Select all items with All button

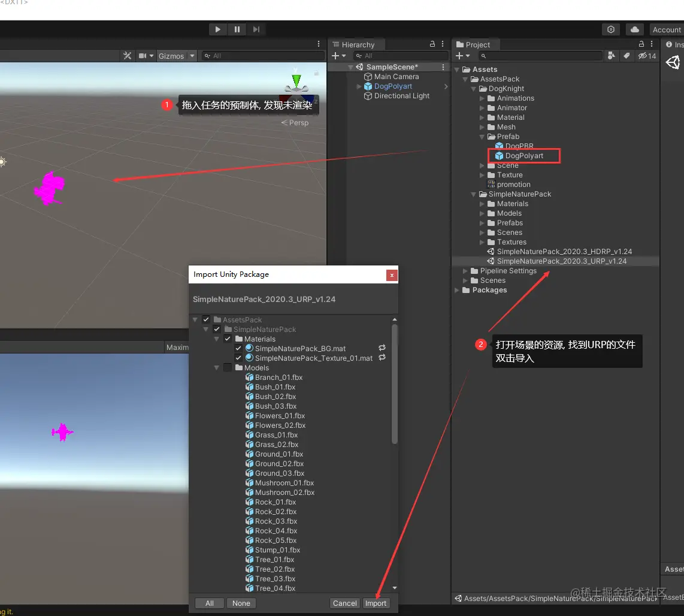[210, 603]
